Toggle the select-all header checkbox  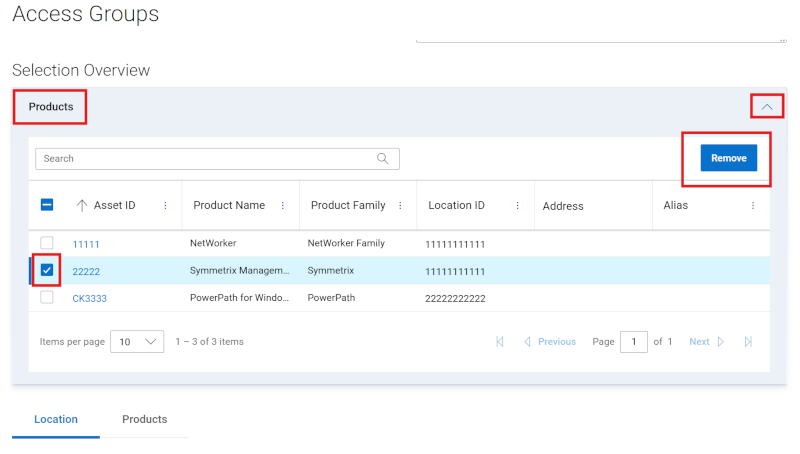click(x=47, y=205)
